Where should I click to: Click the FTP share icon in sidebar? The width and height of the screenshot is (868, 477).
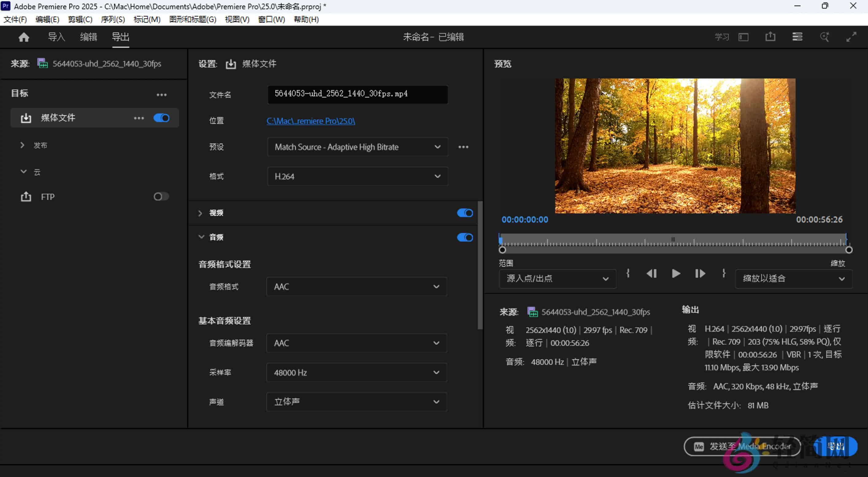pyautogui.click(x=26, y=197)
